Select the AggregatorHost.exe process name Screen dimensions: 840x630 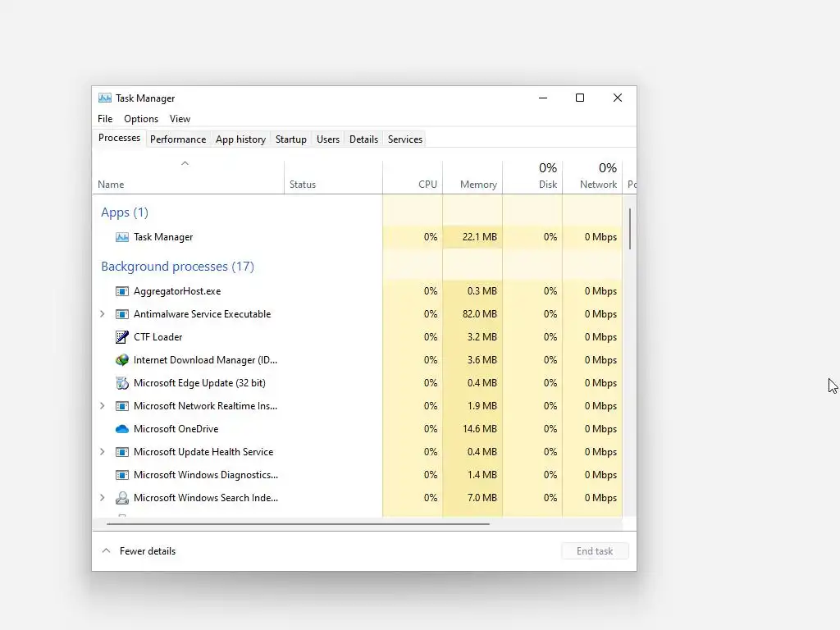[177, 291]
